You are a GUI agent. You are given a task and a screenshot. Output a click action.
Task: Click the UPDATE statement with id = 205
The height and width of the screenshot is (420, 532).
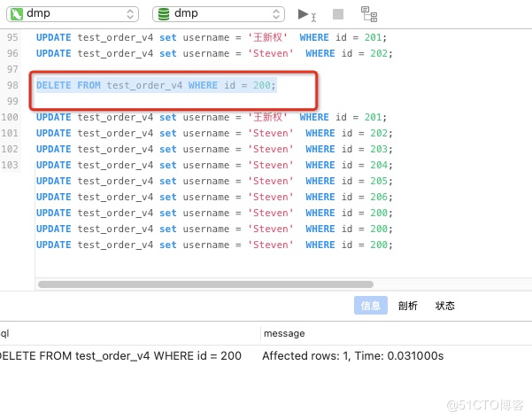214,181
